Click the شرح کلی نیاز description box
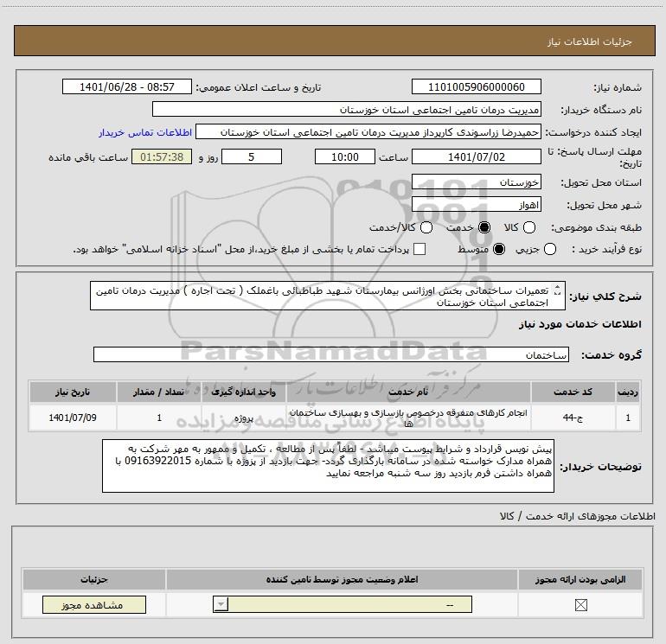The image size is (666, 644). (328, 296)
